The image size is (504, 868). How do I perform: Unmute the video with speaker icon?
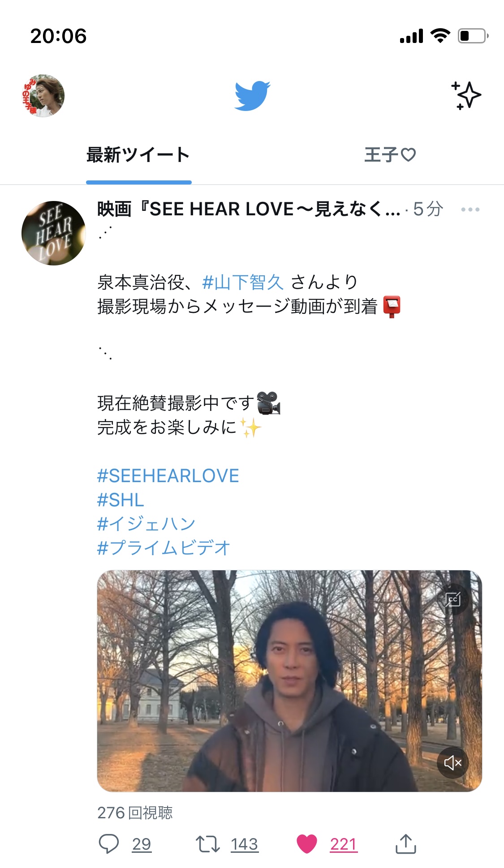[x=452, y=762]
